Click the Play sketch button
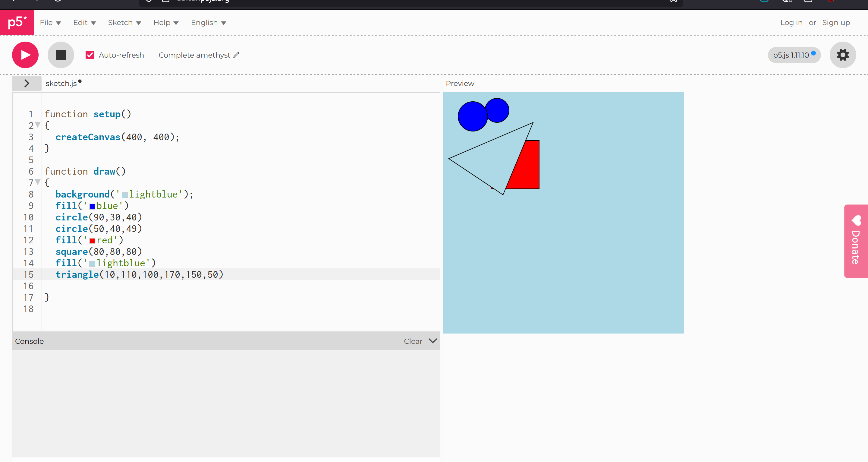This screenshot has width=868, height=462. click(x=25, y=55)
